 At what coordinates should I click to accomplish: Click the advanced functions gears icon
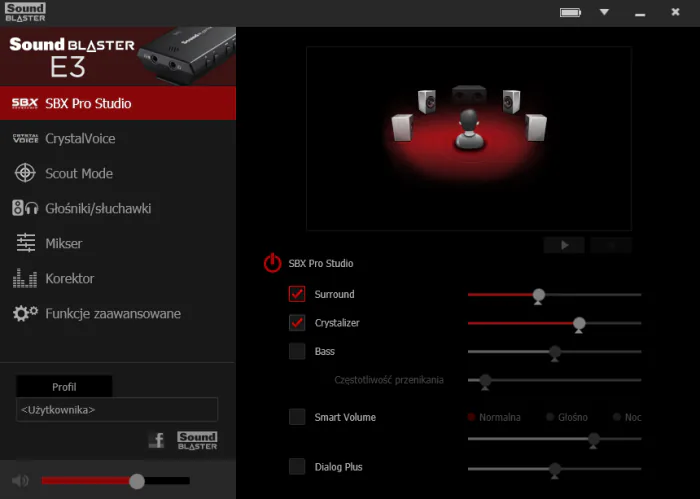coord(25,313)
